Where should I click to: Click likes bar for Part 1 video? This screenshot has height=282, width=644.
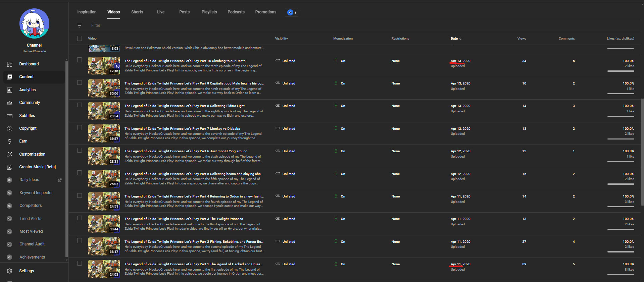[621, 274]
